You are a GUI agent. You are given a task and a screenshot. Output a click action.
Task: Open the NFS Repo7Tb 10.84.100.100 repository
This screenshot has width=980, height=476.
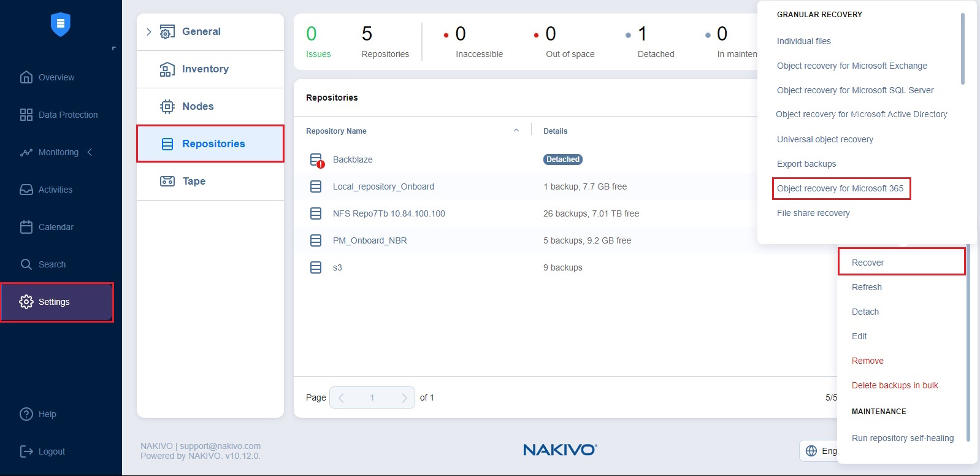pos(389,213)
